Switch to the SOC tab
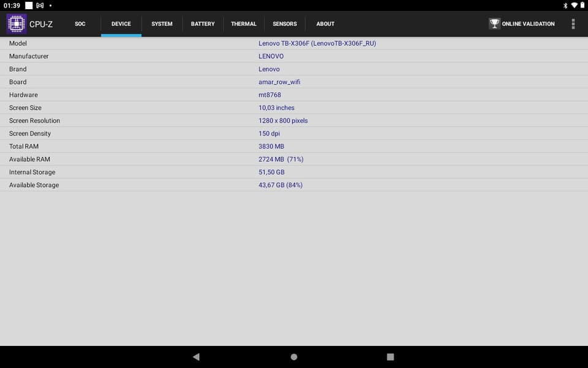Viewport: 588px width, 368px height. (80, 24)
